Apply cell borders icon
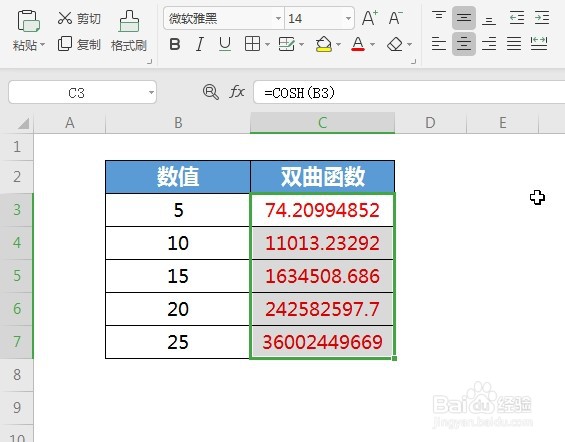This screenshot has height=442, width=565. (x=252, y=44)
